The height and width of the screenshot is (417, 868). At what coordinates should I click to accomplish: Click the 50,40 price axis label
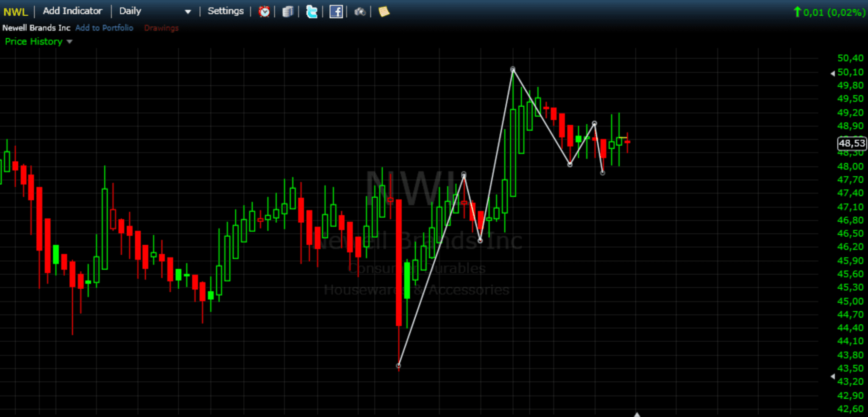(850, 58)
